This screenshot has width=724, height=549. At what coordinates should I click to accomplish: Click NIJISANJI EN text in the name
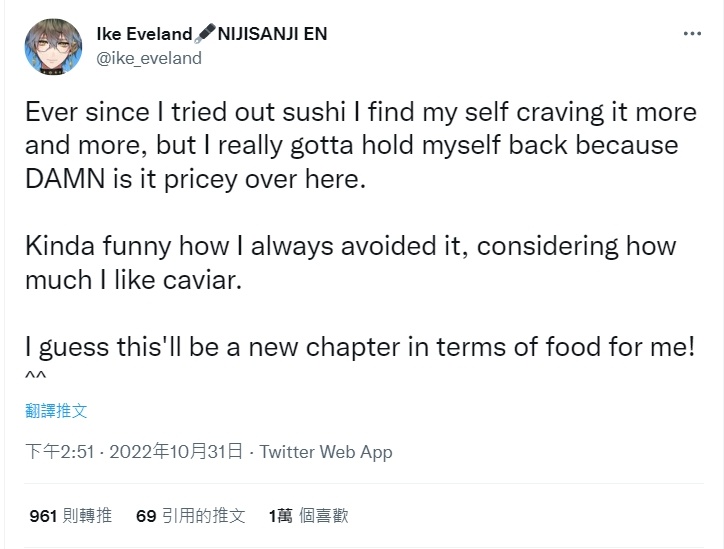click(x=272, y=34)
